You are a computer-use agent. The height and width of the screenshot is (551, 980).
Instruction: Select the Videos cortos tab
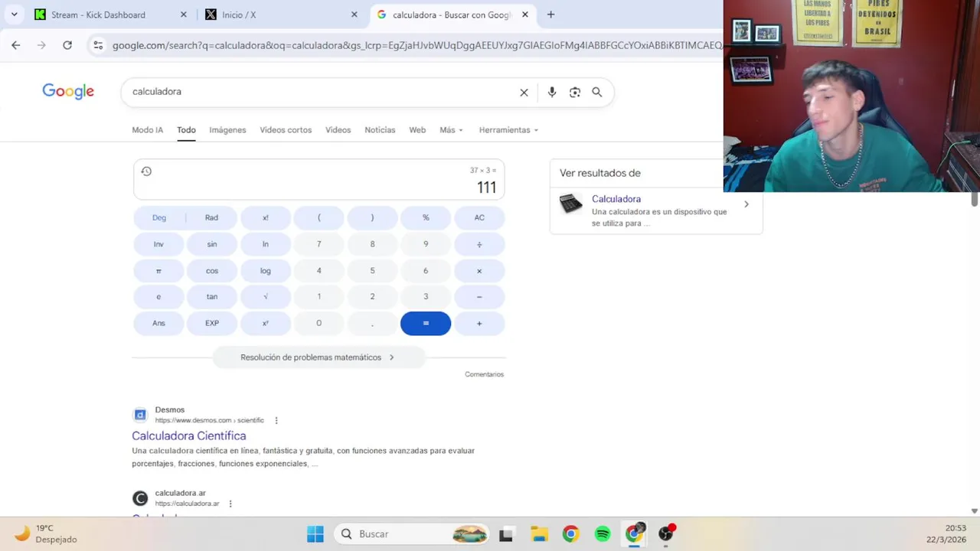pyautogui.click(x=286, y=130)
